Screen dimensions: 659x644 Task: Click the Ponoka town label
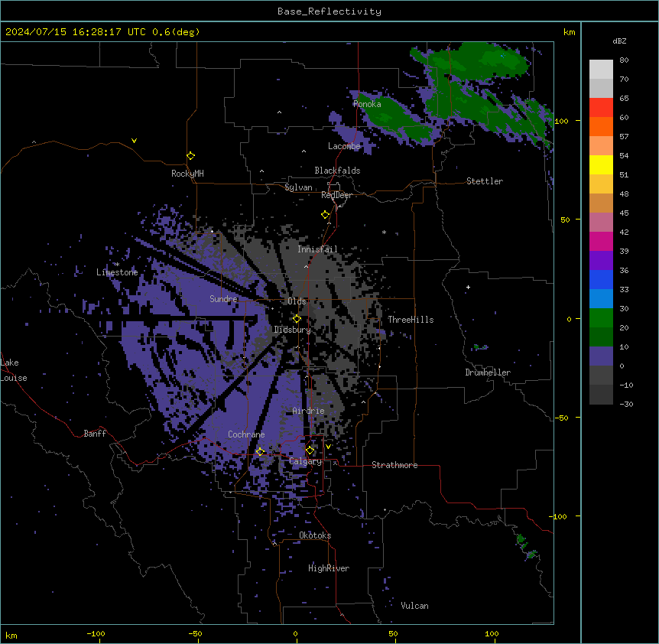point(367,104)
